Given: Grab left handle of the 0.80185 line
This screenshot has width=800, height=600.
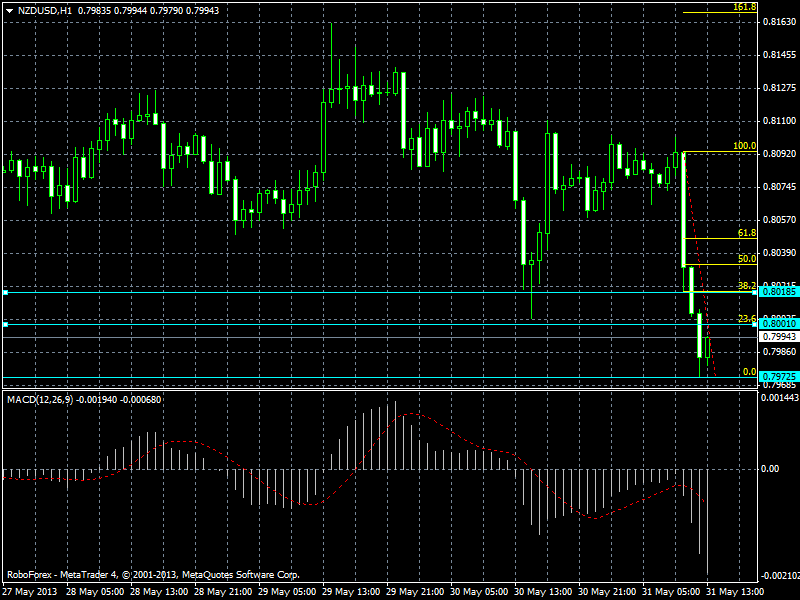Looking at the screenshot, I should [5, 292].
